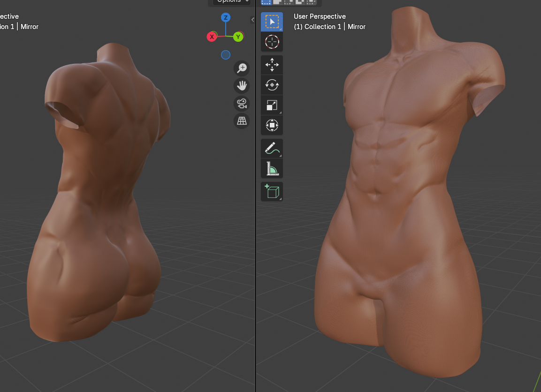
Task: Click "(1) Collection 1 | Mirror" in right viewport
Action: click(329, 27)
